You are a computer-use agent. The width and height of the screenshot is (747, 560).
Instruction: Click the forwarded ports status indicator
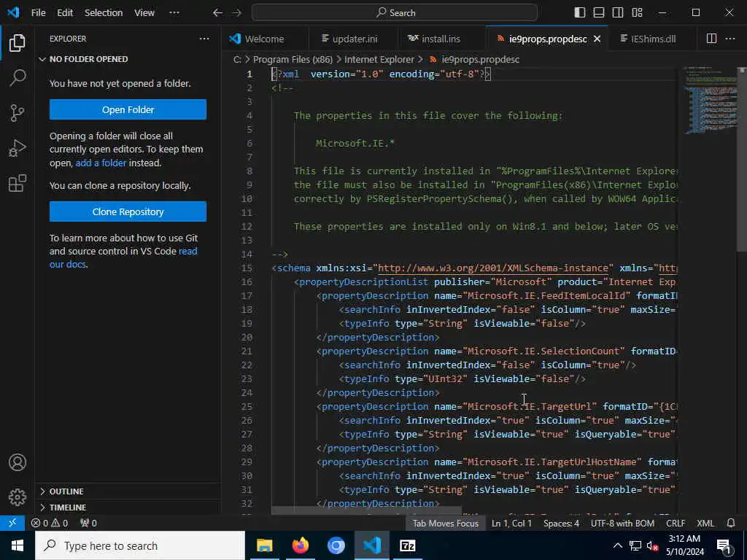pos(88,523)
